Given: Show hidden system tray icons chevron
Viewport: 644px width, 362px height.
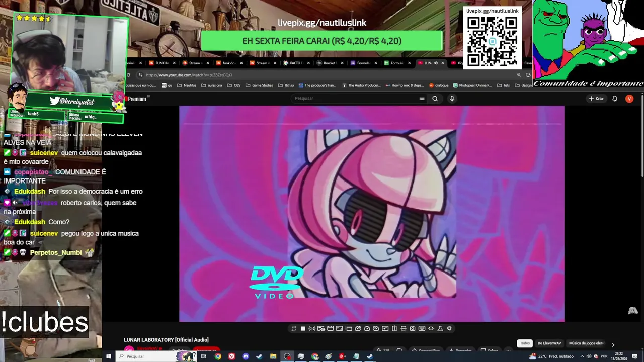Looking at the screenshot, I should 582,356.
